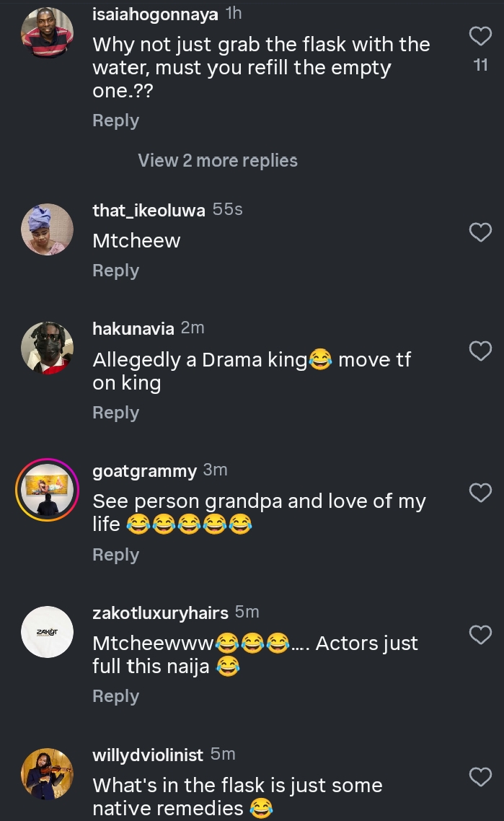View willydviolinist's profile picture

(x=47, y=773)
